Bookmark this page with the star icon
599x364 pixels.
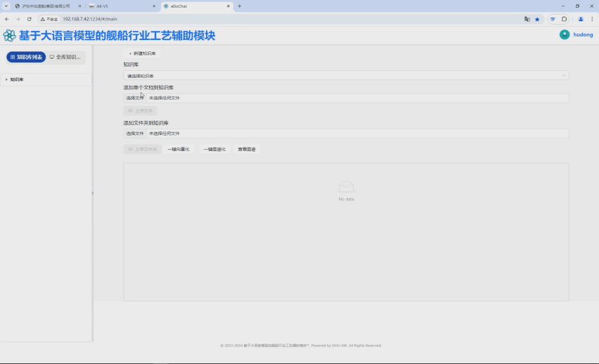click(x=537, y=19)
